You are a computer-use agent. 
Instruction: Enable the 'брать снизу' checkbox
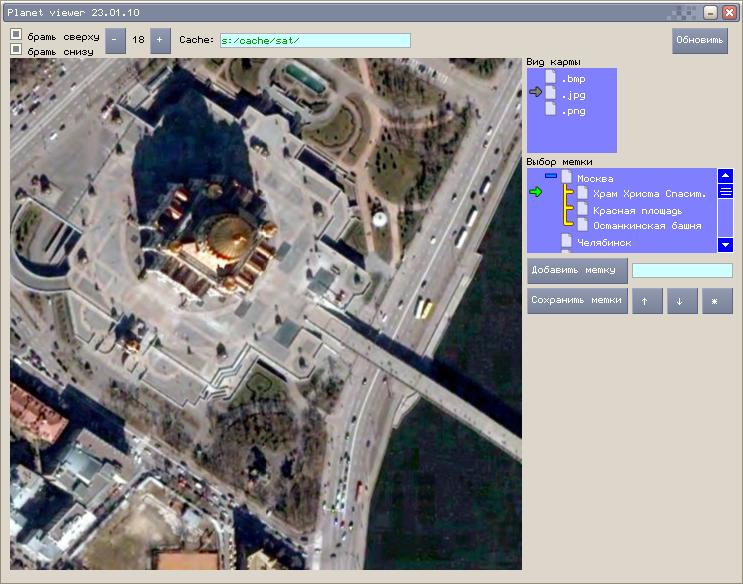click(16, 49)
